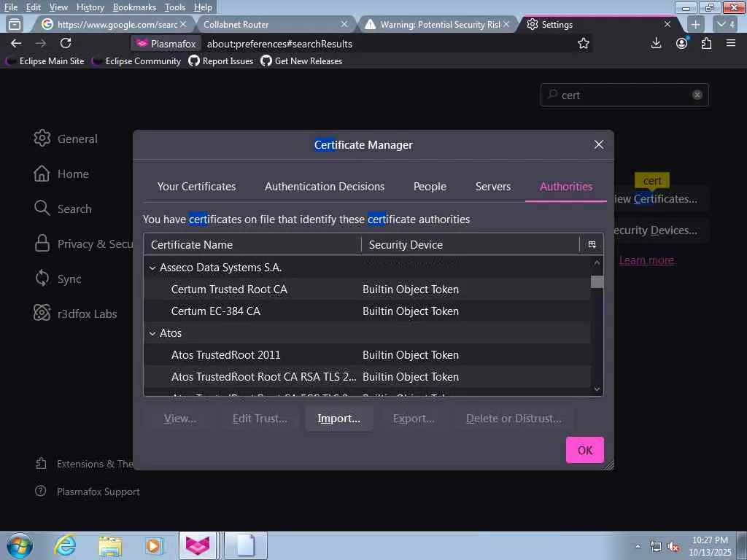
Task: Click the Export... button
Action: (414, 418)
